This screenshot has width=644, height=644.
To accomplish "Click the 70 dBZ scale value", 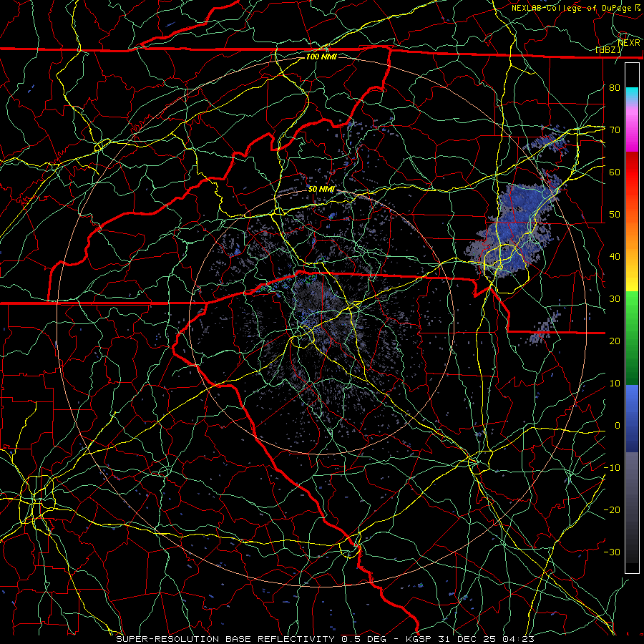I will pyautogui.click(x=615, y=130).
